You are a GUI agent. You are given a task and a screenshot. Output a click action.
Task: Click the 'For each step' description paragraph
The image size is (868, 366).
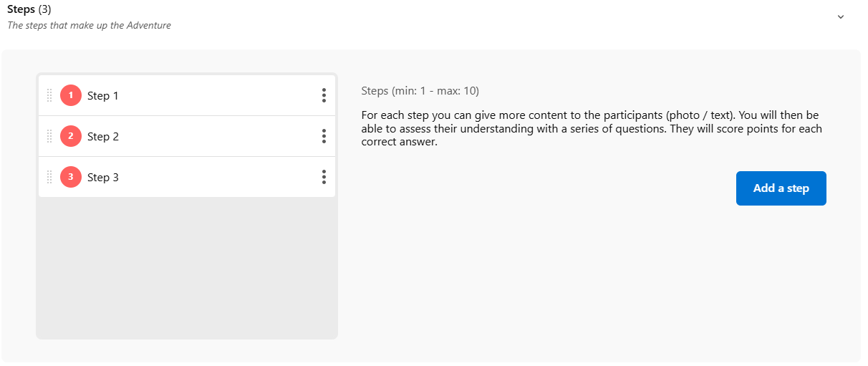[x=592, y=128]
